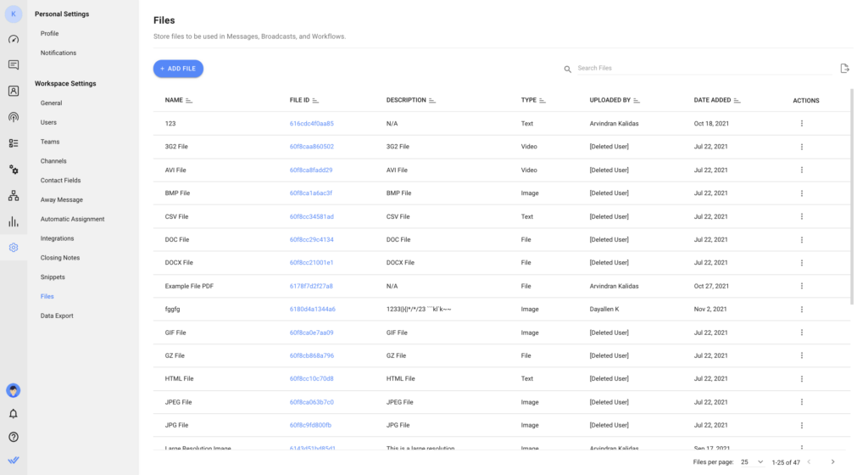Viewport: 868px width, 475px height.
Task: Sort the table by Uploaded By column
Action: [636, 101]
